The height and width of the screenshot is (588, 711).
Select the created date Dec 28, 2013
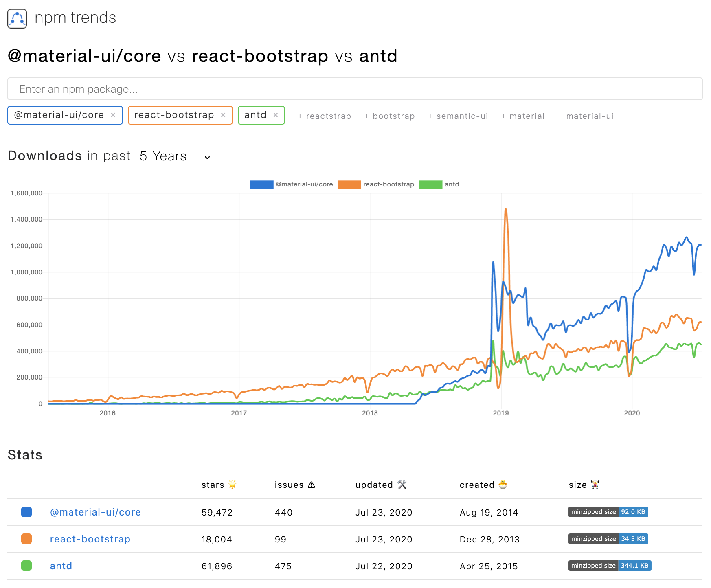point(489,539)
